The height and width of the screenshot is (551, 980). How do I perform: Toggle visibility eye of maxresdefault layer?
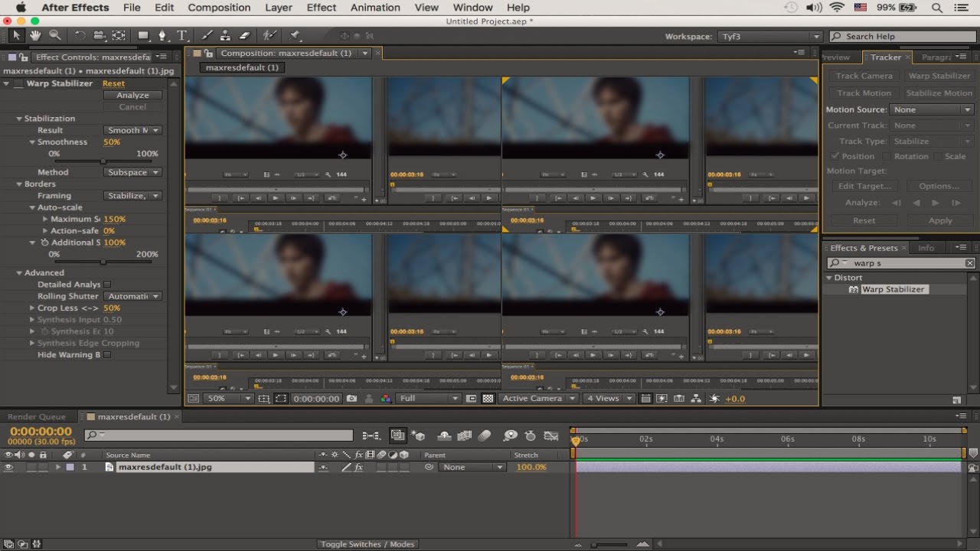point(8,467)
